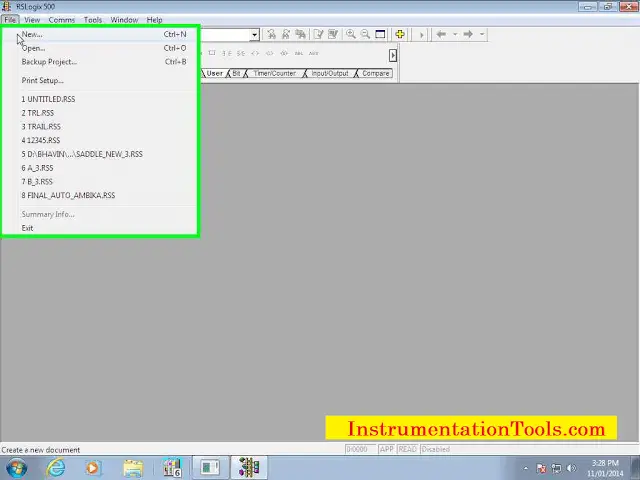Open recent file 3 TRAIL.RSS

pyautogui.click(x=100, y=127)
